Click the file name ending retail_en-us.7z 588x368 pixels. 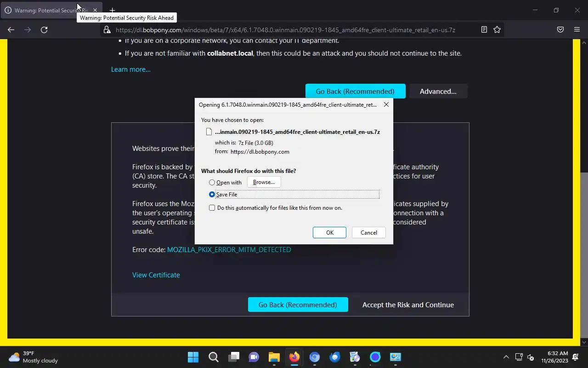[297, 132]
